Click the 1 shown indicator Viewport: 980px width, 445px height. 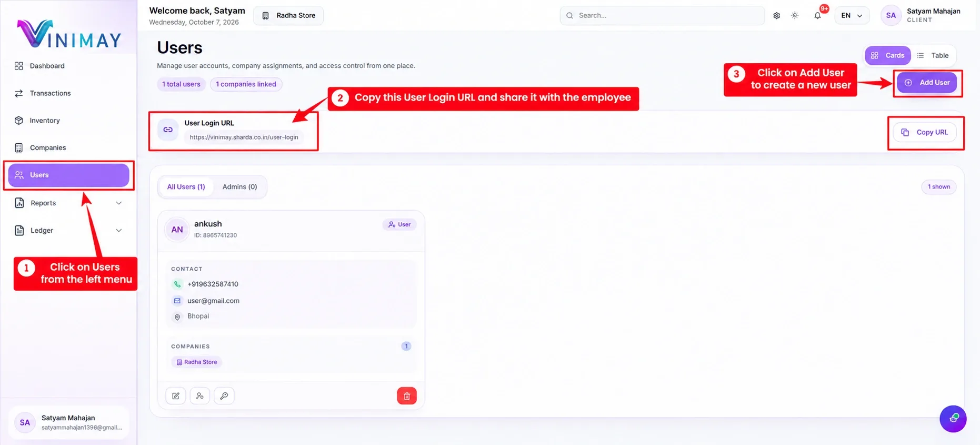pyautogui.click(x=938, y=187)
